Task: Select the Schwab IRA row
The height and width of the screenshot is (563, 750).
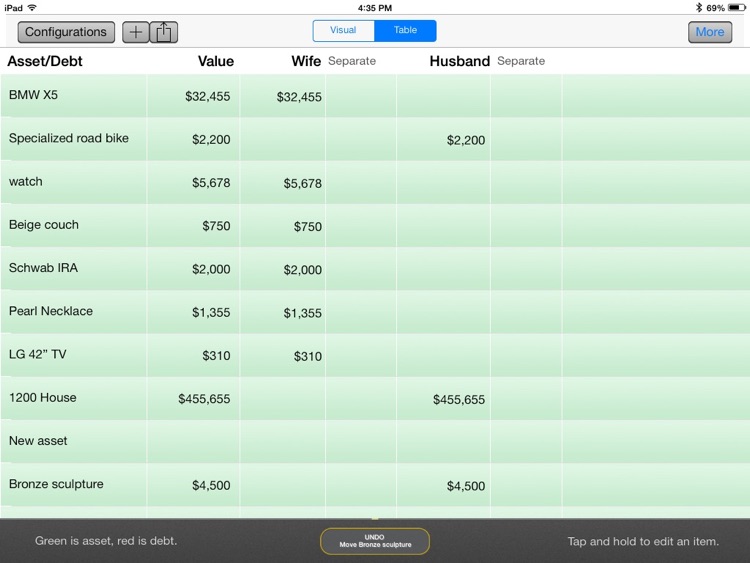Action: pos(43,268)
